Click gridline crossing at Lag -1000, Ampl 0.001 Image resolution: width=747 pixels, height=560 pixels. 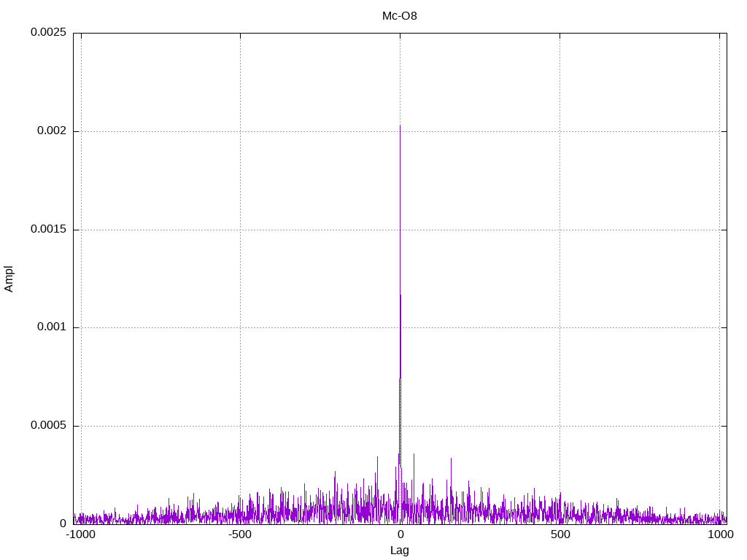point(81,327)
